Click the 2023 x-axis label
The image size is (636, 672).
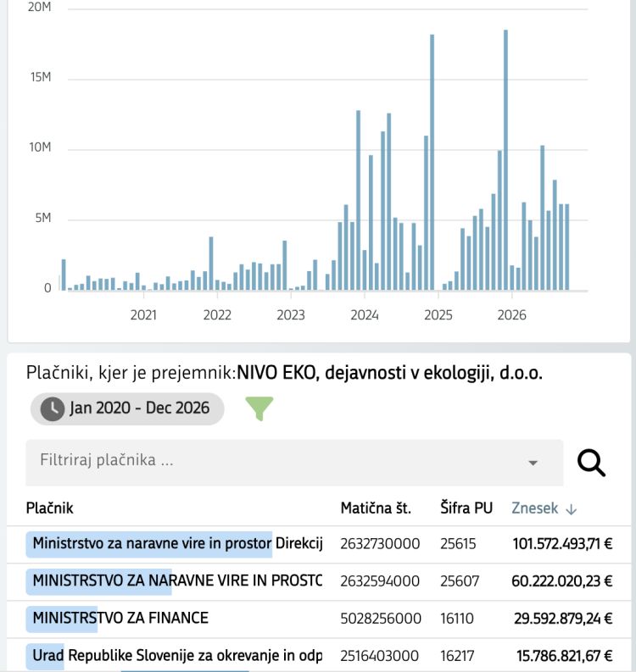[x=291, y=315]
